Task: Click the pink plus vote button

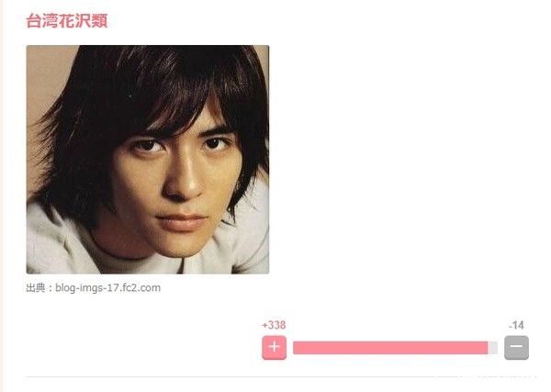Action: point(274,347)
